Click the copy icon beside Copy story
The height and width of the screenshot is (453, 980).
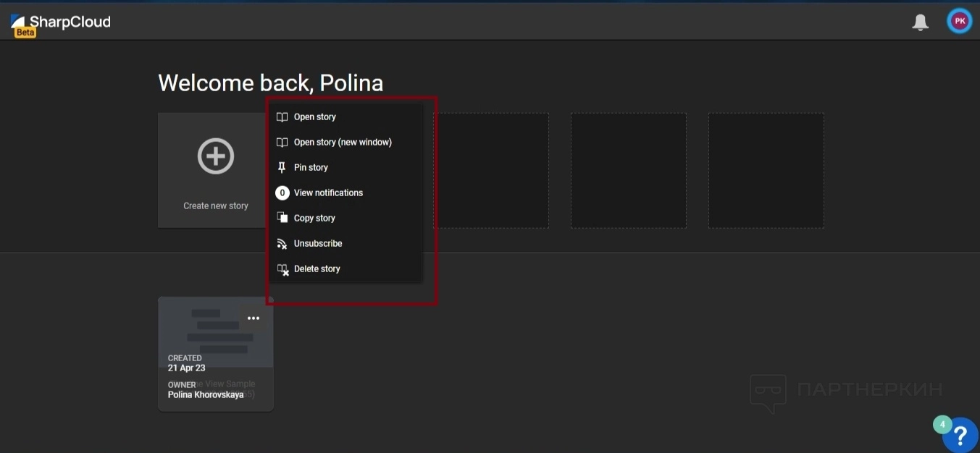[x=282, y=218]
